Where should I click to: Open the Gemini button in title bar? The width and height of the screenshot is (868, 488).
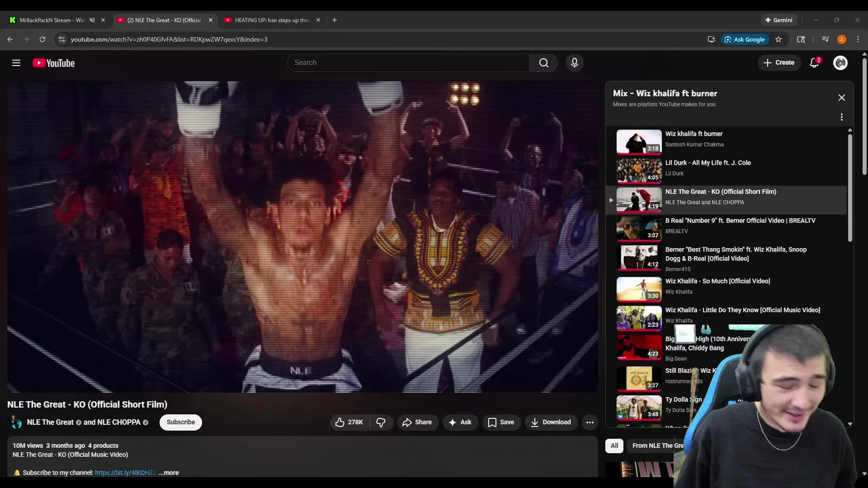pos(778,20)
